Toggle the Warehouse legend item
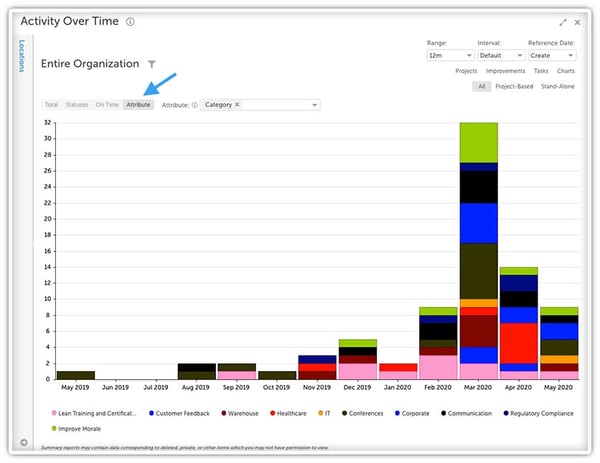 [x=240, y=413]
